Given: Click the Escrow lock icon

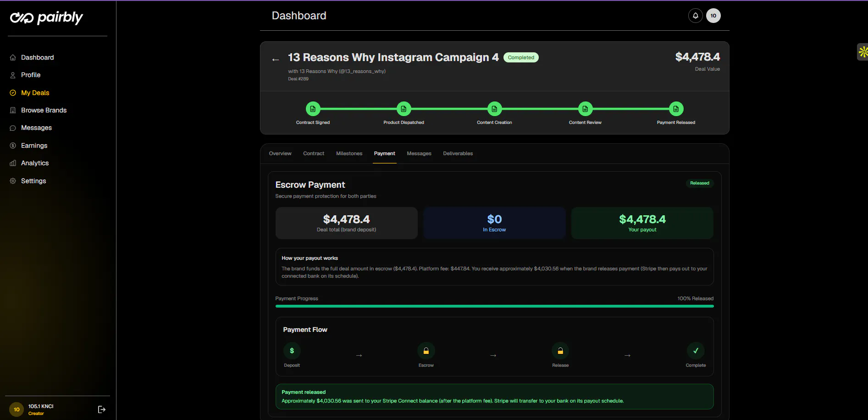Looking at the screenshot, I should [426, 351].
